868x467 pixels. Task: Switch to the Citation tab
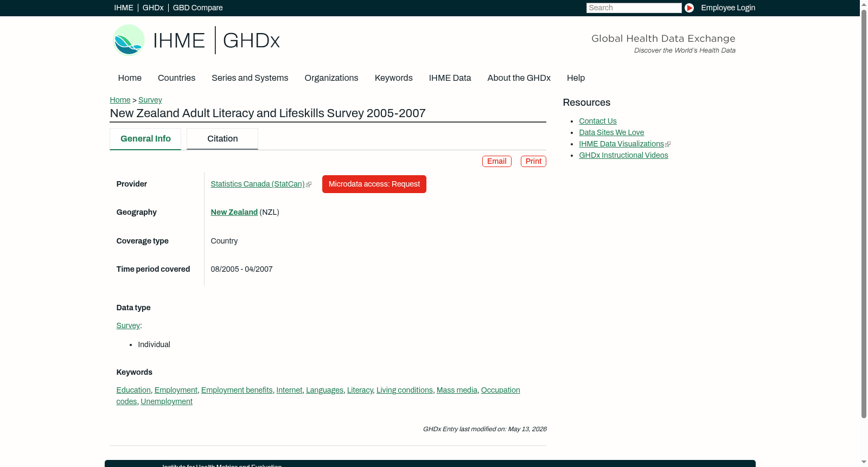tap(222, 139)
